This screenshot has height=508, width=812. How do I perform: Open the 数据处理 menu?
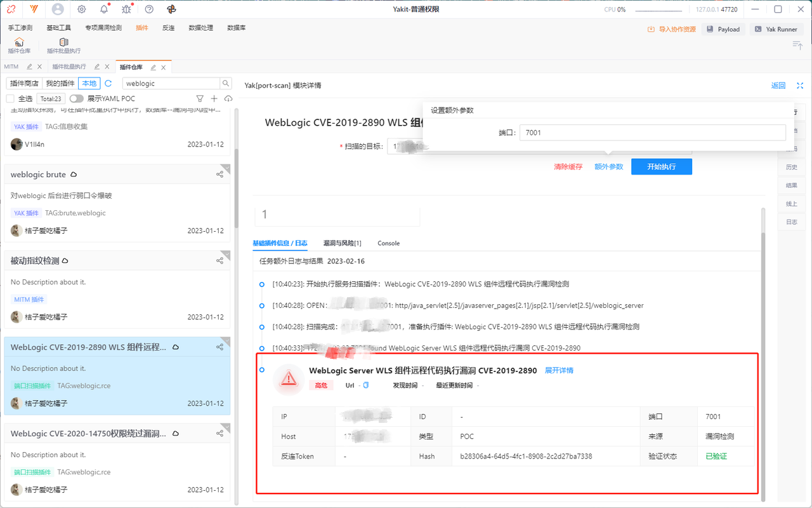[201, 28]
